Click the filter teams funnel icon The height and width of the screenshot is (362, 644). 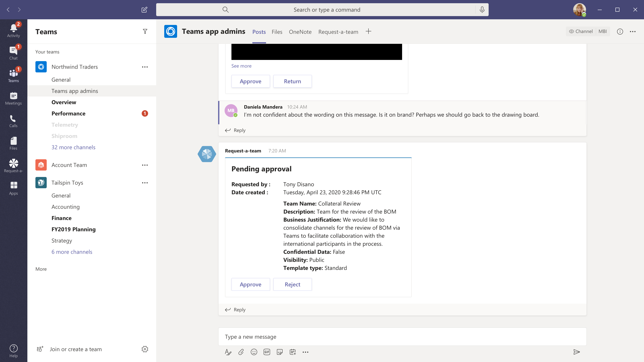(x=145, y=32)
